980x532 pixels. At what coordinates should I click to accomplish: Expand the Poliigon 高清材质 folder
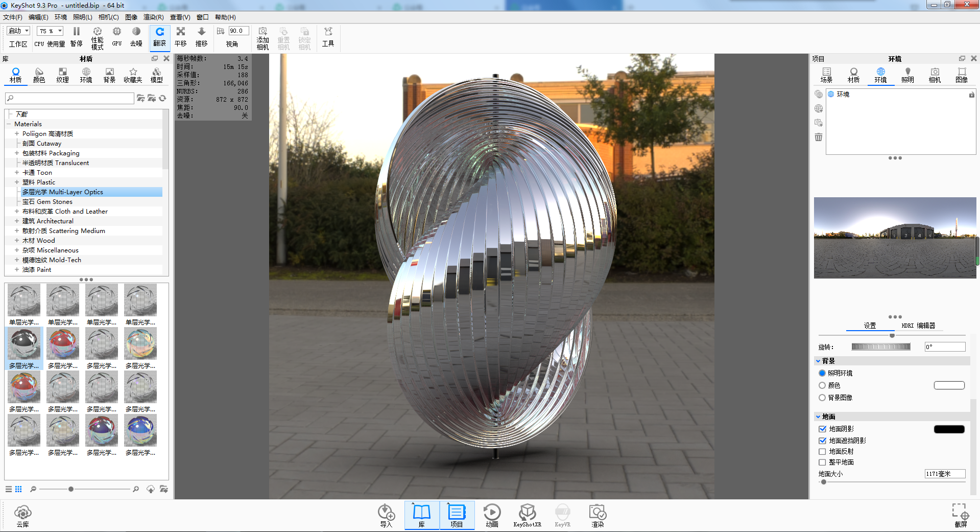17,134
